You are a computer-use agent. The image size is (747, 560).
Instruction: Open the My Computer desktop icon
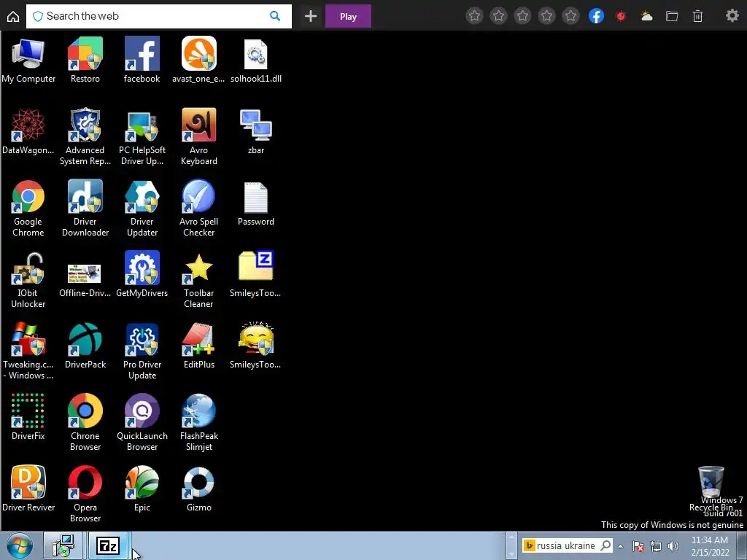(28, 53)
